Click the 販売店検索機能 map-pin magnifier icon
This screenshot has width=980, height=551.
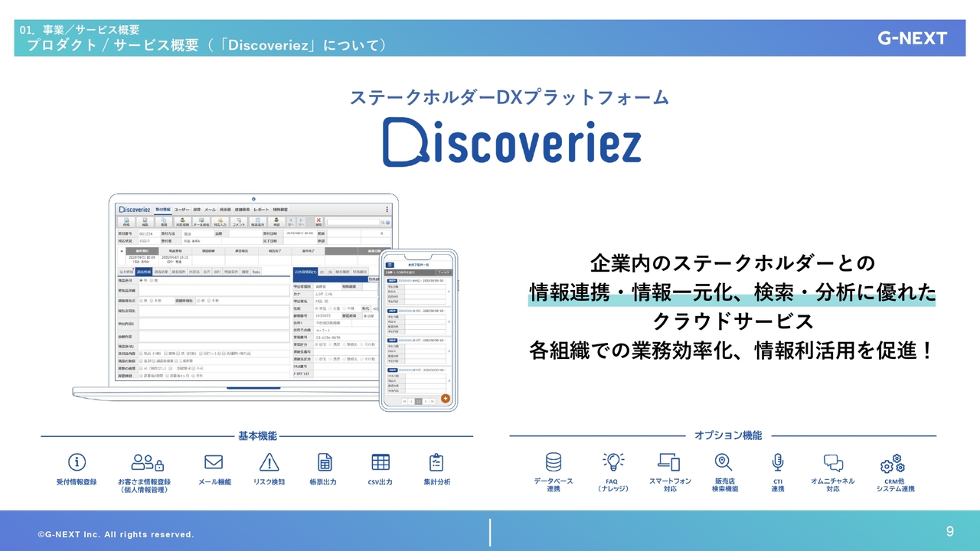pos(724,462)
